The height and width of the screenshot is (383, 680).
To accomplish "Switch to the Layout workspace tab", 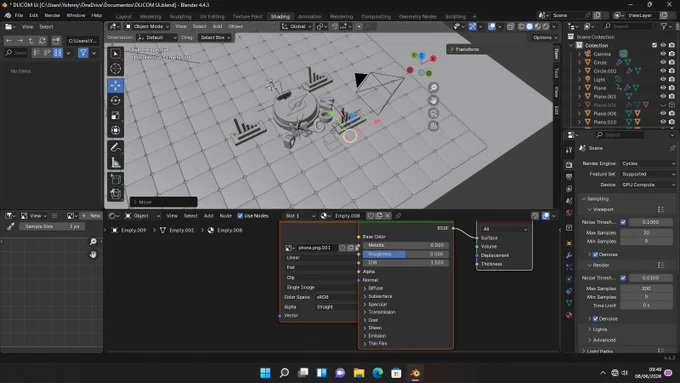I will pyautogui.click(x=124, y=16).
